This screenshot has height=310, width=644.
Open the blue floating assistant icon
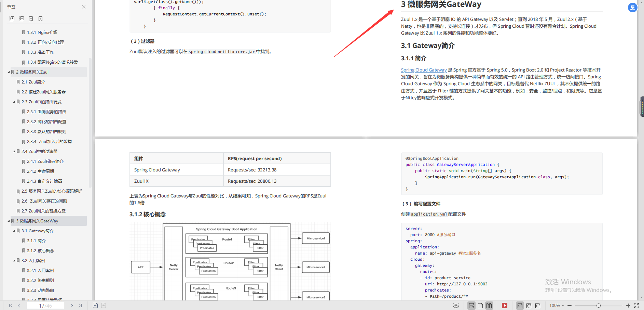click(632, 7)
